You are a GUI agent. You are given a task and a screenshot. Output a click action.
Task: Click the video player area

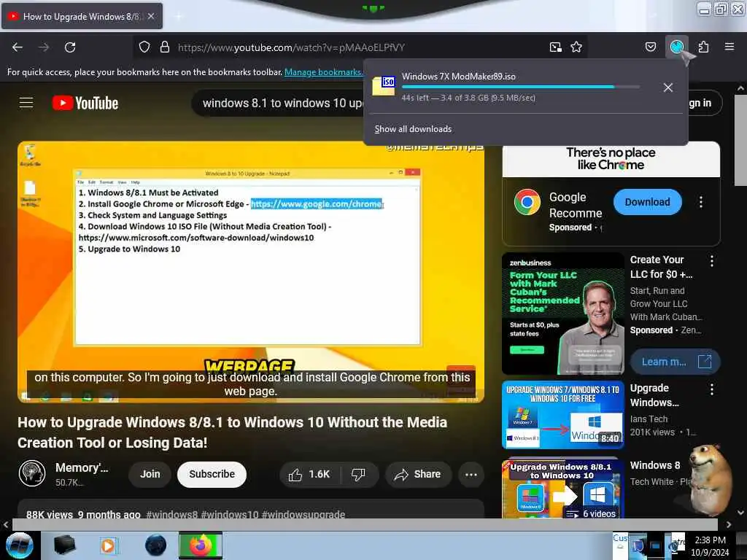click(x=251, y=272)
